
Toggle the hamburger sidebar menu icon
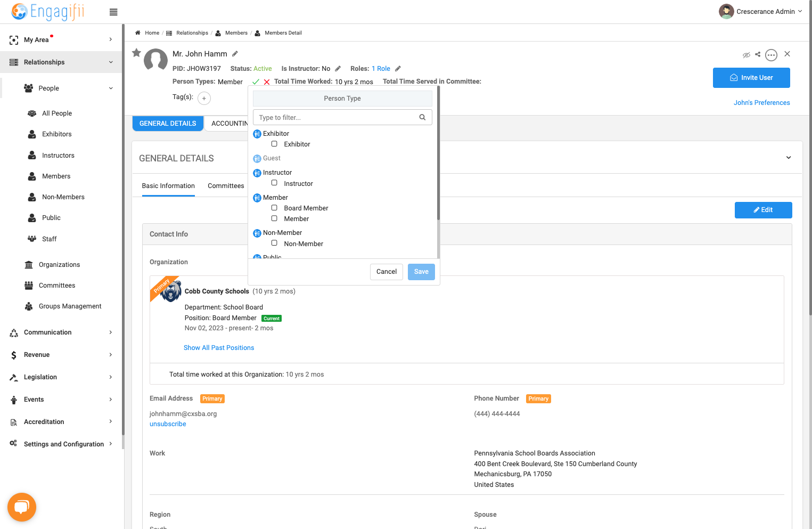(113, 12)
